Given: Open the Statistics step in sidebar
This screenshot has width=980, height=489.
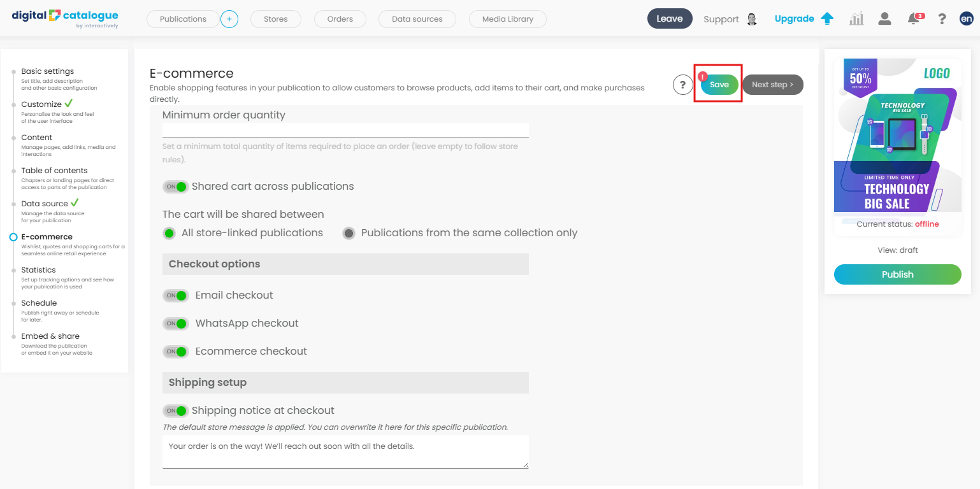Looking at the screenshot, I should 38,270.
